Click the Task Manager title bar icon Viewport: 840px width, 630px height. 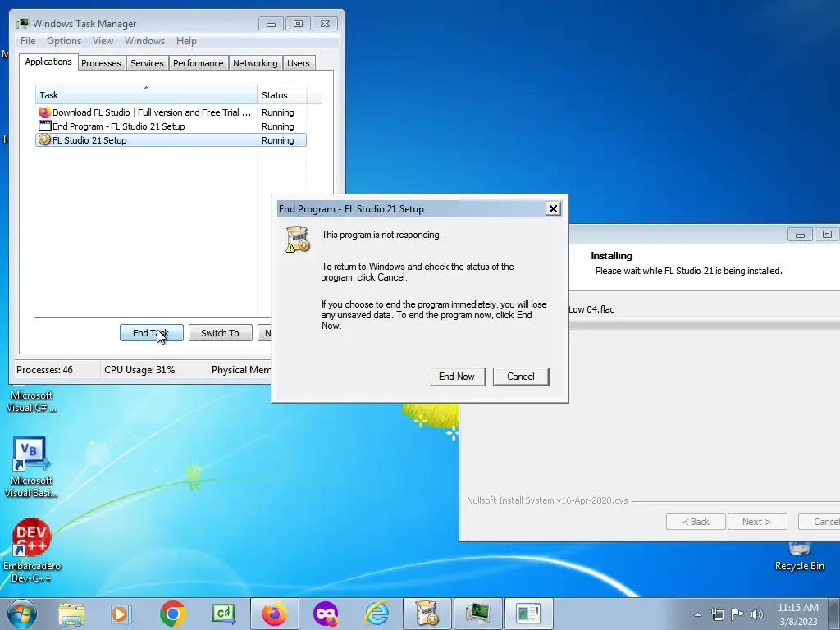pos(22,24)
